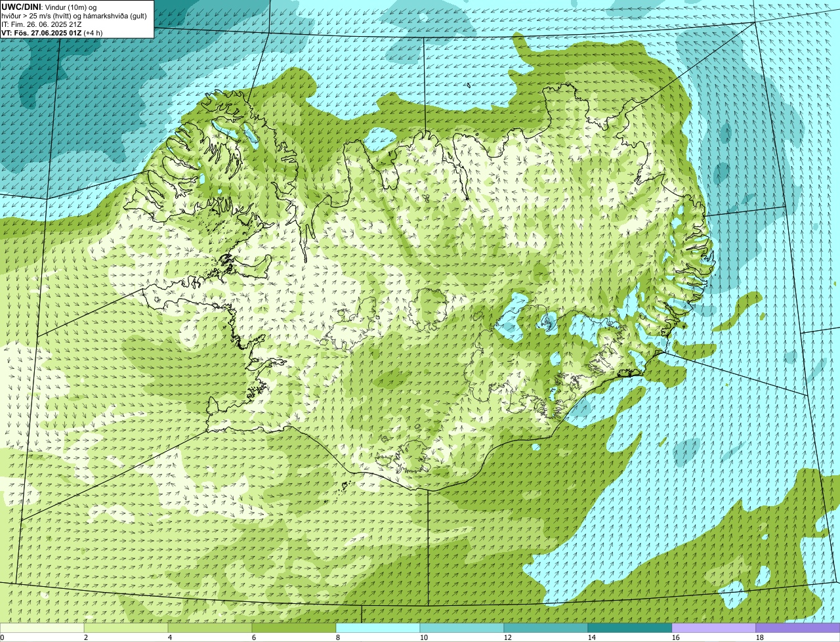Click the 0–2 m/s pale cream legend swatch
840x642 pixels.
pos(42,628)
